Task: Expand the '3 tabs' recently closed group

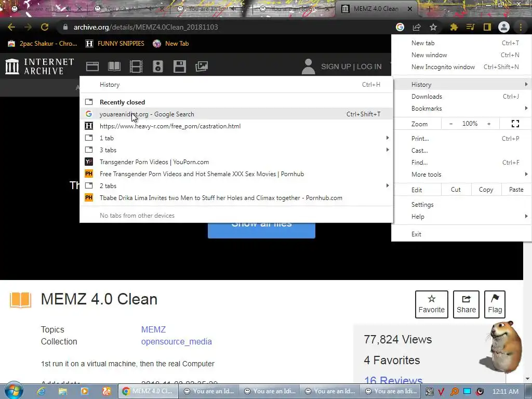Action: (236, 150)
